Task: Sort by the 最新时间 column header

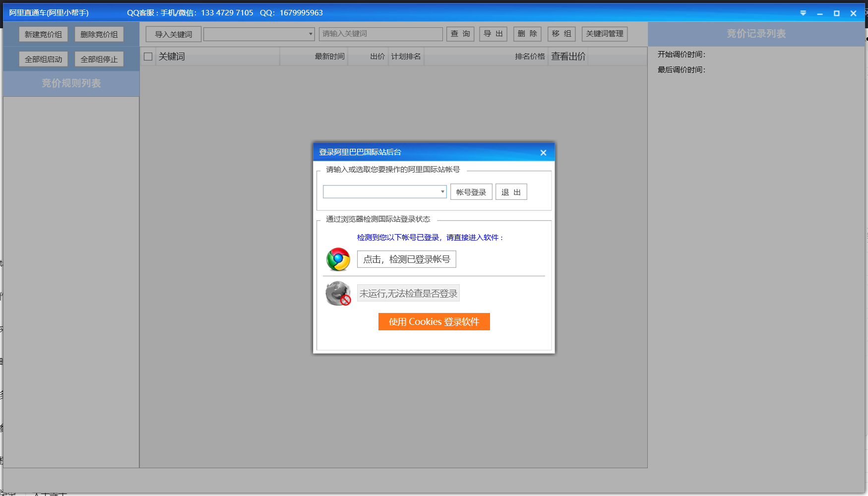Action: pyautogui.click(x=314, y=57)
